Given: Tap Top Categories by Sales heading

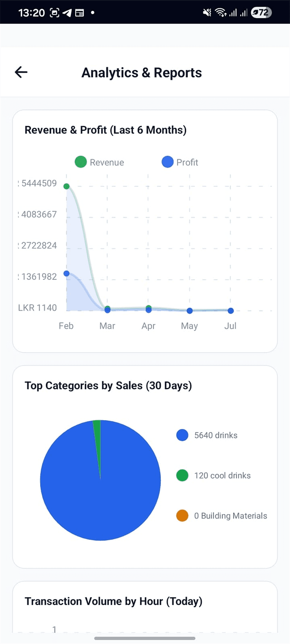Looking at the screenshot, I should tap(108, 386).
